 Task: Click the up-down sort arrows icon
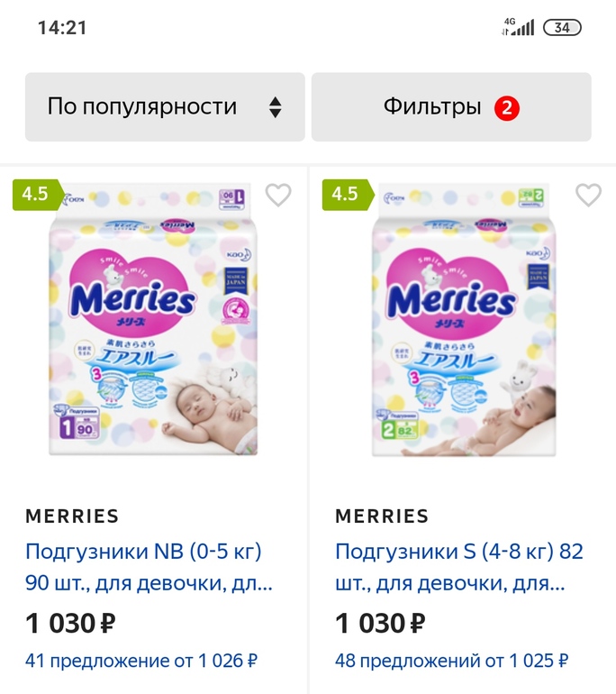pos(276,107)
